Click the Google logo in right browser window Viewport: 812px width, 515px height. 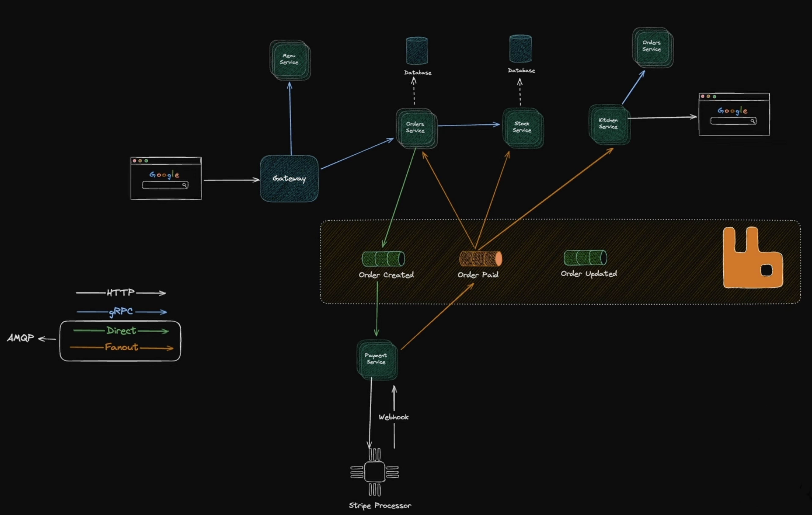[x=732, y=111]
